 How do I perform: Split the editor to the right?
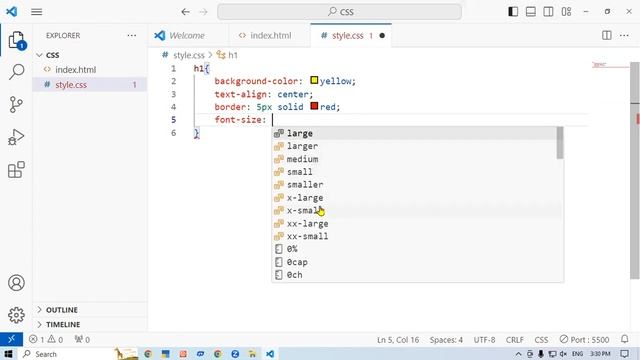pyautogui.click(x=607, y=35)
